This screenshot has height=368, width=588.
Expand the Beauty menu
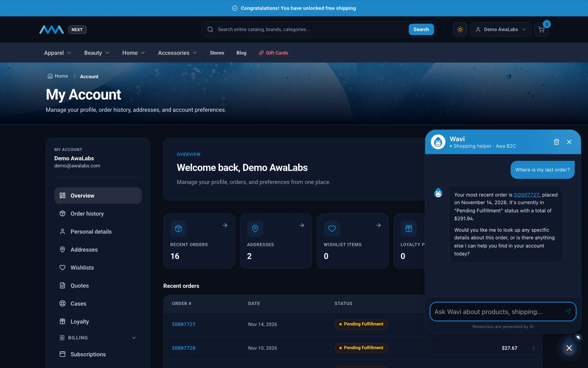point(97,53)
